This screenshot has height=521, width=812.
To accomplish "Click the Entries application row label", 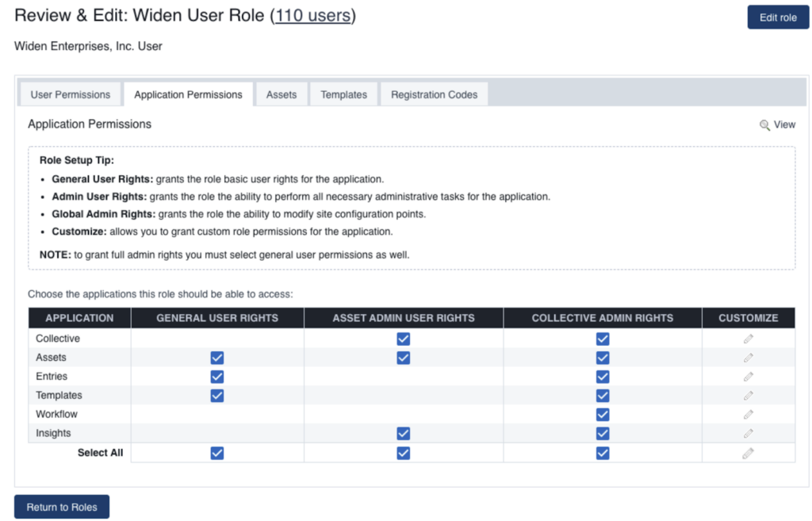I will pyautogui.click(x=52, y=377).
